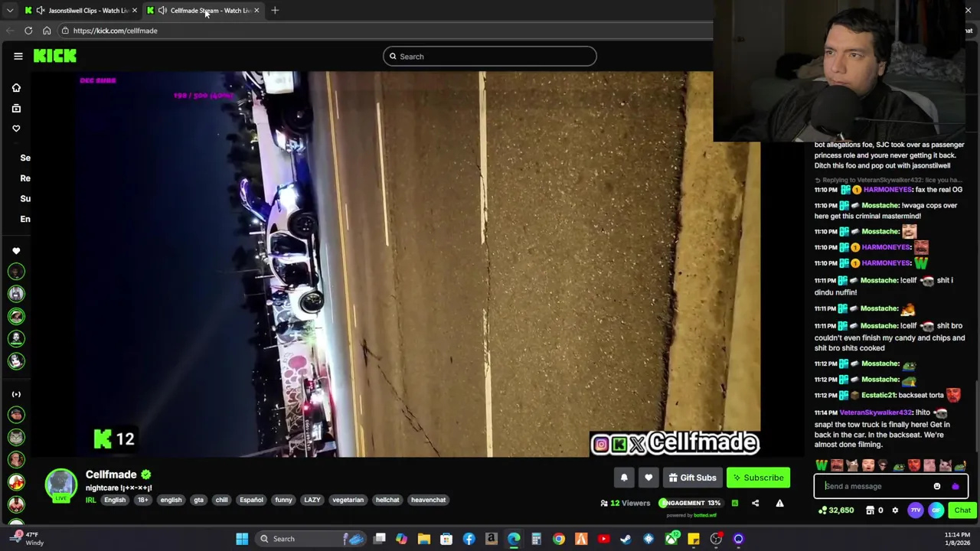The height and width of the screenshot is (551, 980).
Task: Open File Explorer from the taskbar
Action: (x=424, y=539)
